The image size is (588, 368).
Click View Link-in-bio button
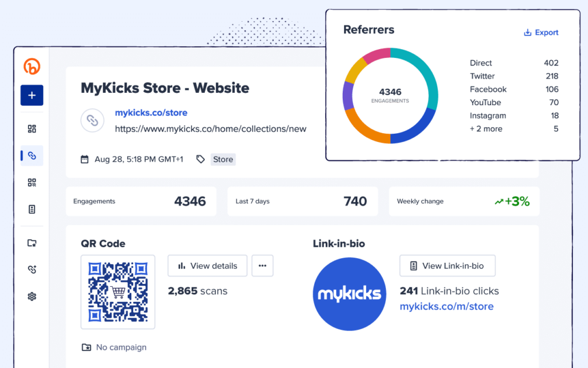(x=447, y=266)
